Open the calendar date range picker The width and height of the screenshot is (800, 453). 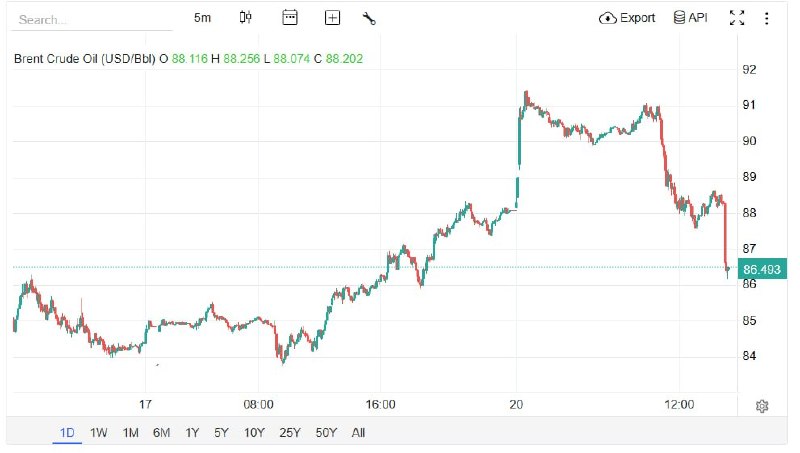(x=290, y=17)
